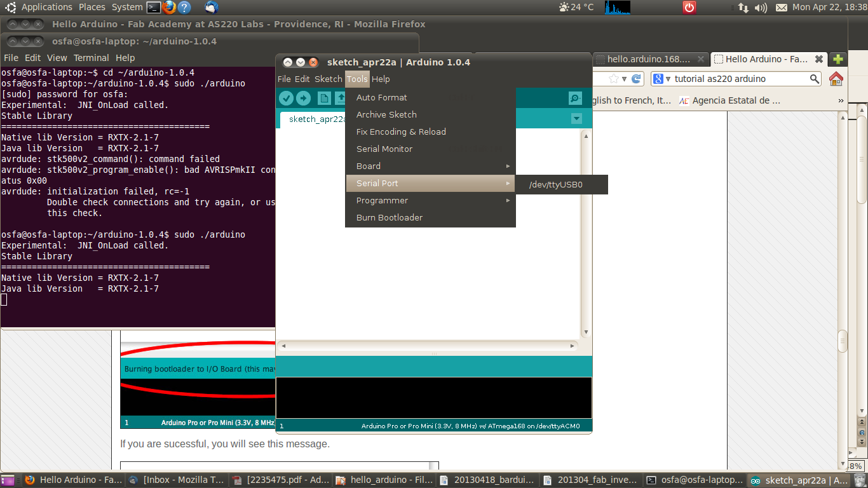Image resolution: width=868 pixels, height=488 pixels.
Task: Open the Serial Monitor magnifier icon
Action: coord(575,98)
